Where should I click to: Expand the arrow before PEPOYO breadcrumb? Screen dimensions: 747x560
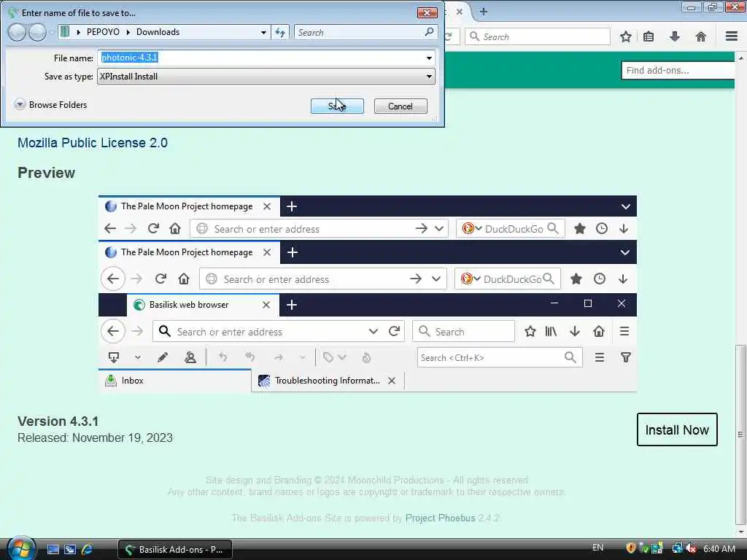pyautogui.click(x=78, y=32)
